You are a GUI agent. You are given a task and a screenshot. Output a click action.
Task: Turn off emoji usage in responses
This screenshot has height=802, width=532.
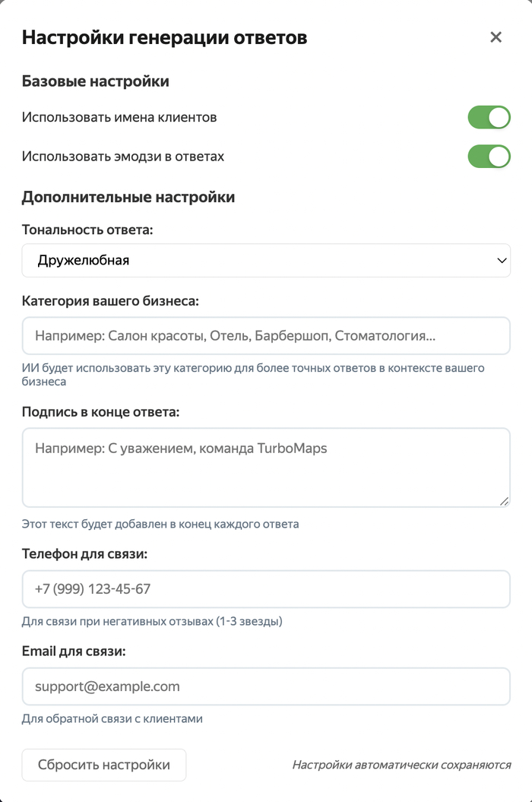(x=489, y=157)
